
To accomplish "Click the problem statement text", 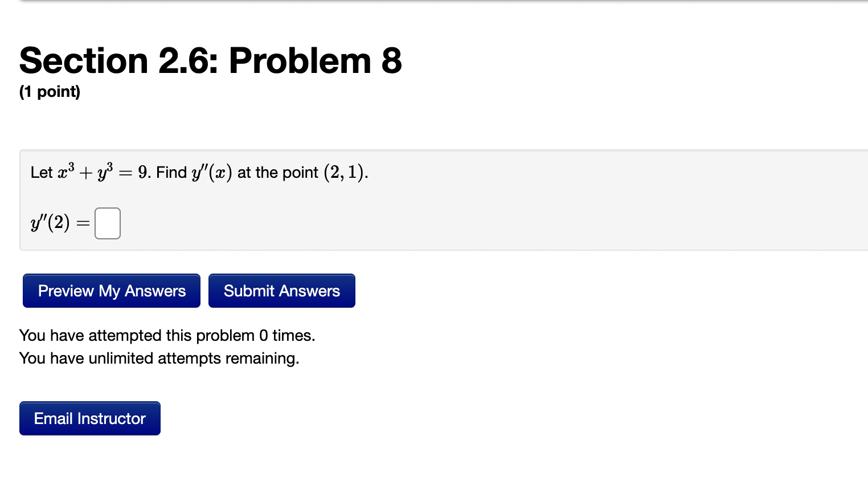I will point(199,172).
